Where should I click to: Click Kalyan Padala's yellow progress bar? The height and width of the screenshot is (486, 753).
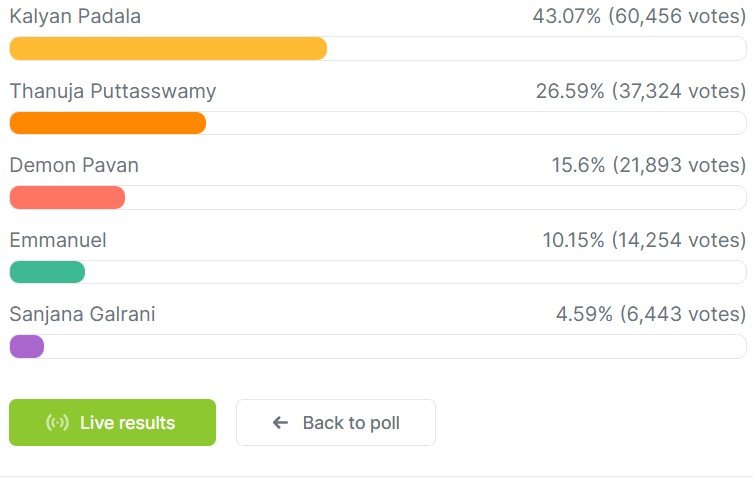pos(168,49)
